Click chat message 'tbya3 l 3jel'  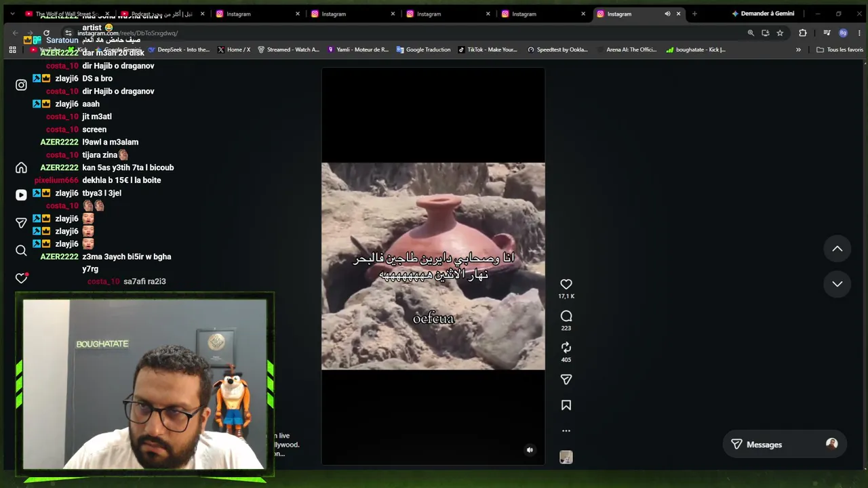102,193
